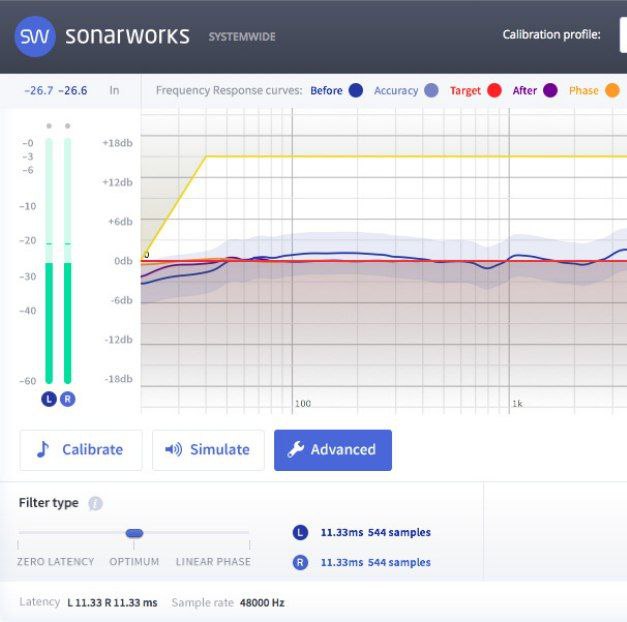627x622 pixels.
Task: Click the Filter type info icon
Action: (95, 503)
